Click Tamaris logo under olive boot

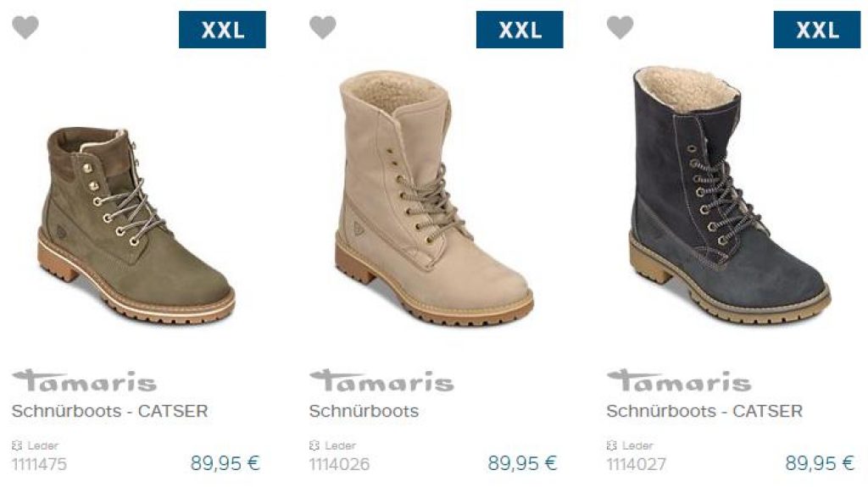click(84, 381)
